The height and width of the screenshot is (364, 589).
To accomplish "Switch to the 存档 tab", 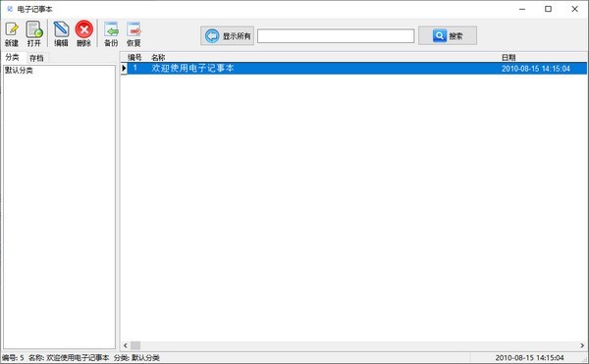I will 37,58.
